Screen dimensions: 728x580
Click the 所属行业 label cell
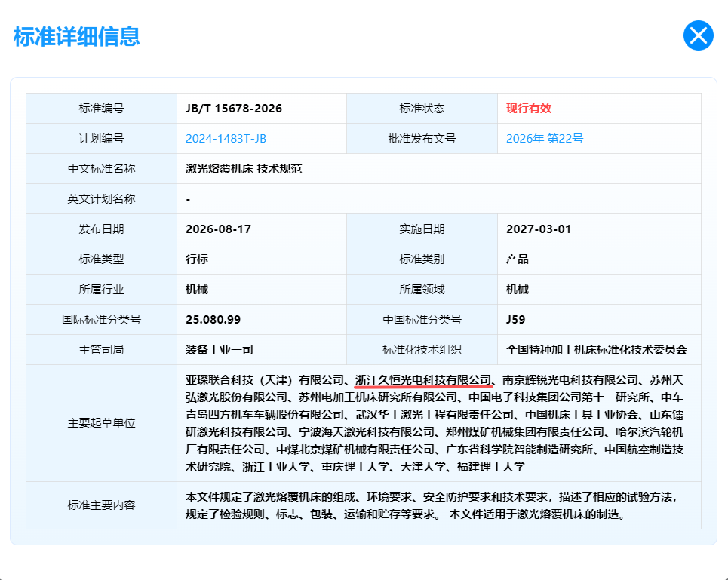tap(101, 290)
